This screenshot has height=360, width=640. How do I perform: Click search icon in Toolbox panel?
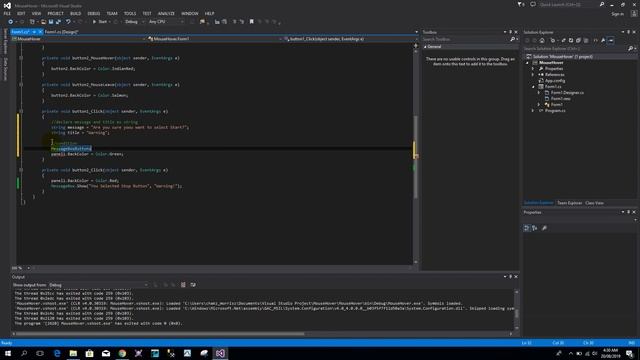click(x=513, y=39)
